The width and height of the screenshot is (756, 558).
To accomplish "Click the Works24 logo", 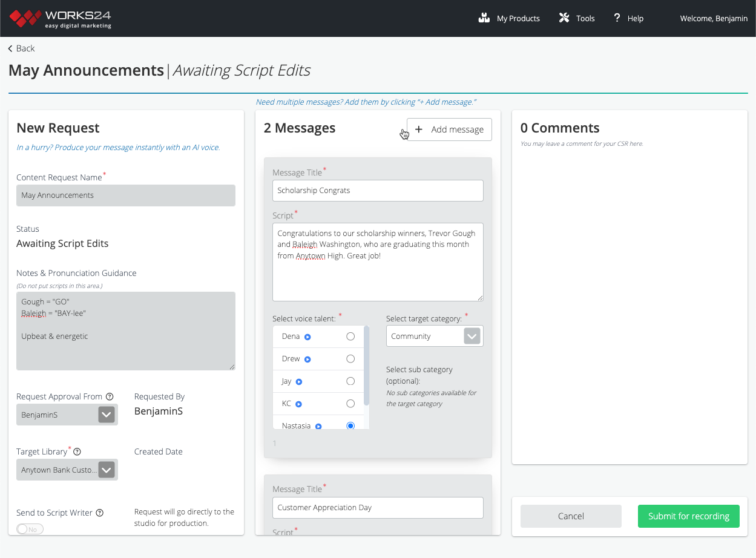I will (x=61, y=19).
